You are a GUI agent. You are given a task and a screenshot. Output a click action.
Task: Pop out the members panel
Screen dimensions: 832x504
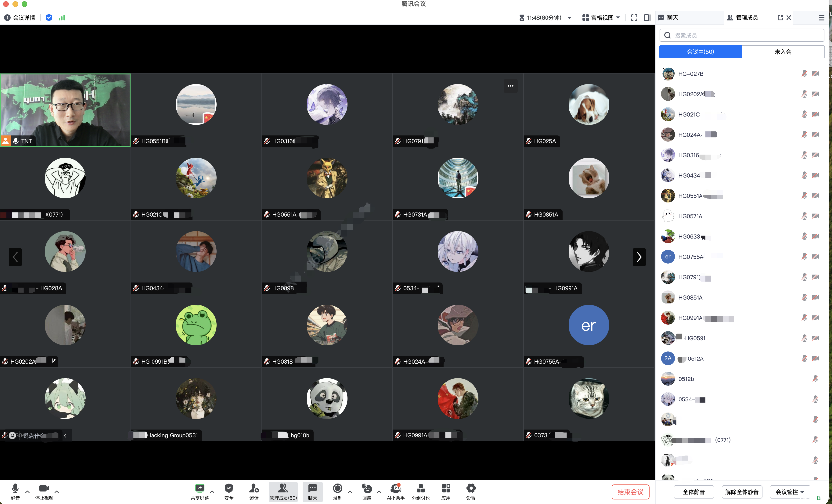(x=780, y=18)
